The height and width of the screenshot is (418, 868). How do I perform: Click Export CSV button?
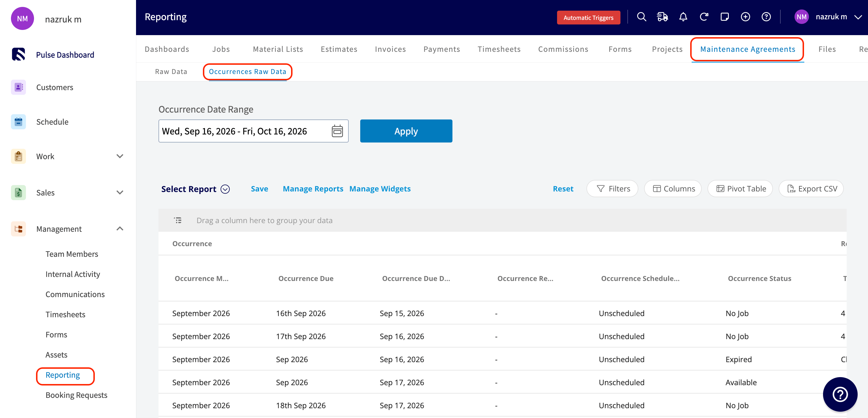click(811, 189)
